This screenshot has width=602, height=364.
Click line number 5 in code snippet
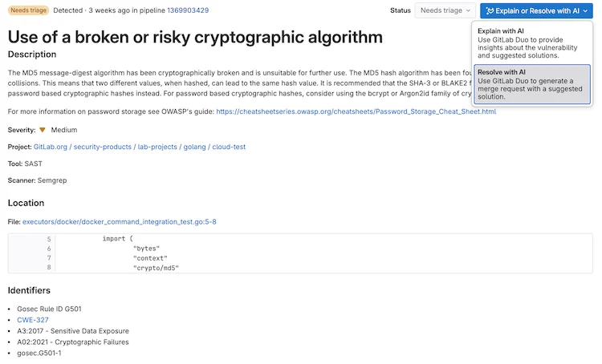coord(49,239)
